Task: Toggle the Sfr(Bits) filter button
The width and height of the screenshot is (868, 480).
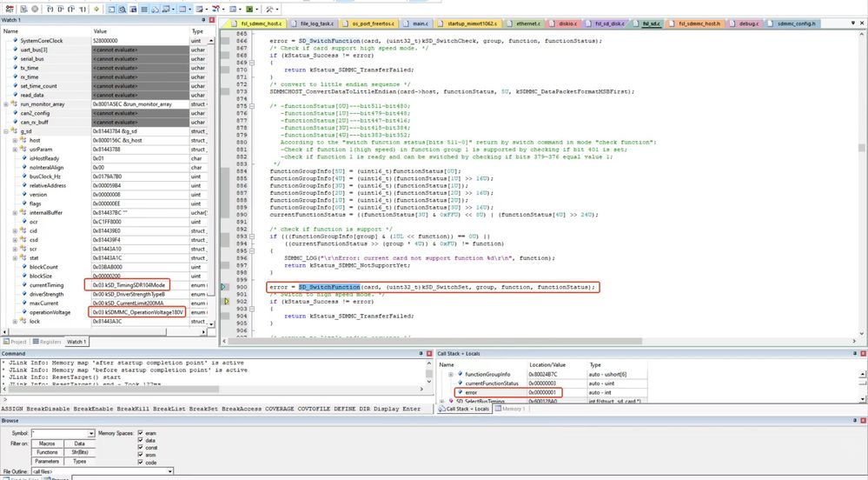Action: (x=80, y=452)
